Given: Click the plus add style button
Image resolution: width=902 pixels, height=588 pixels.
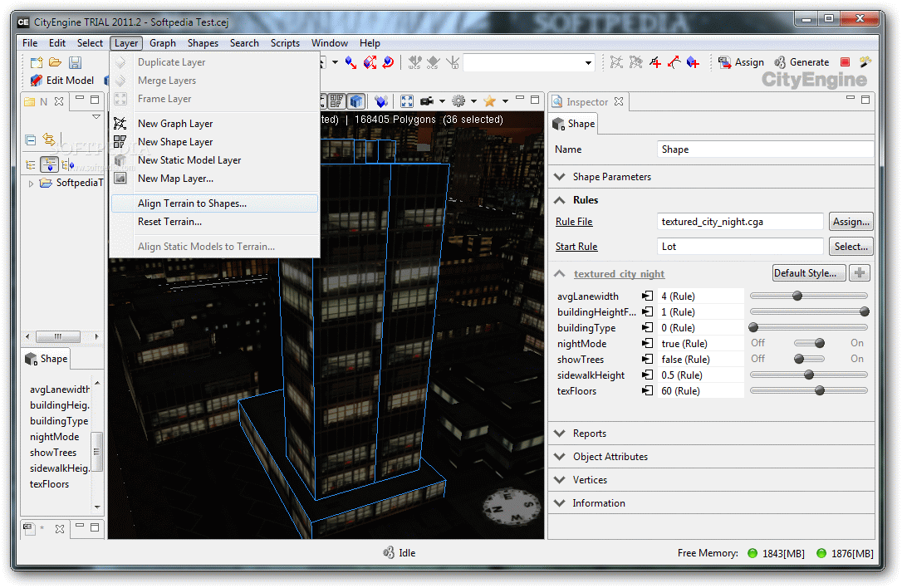Looking at the screenshot, I should [x=860, y=273].
